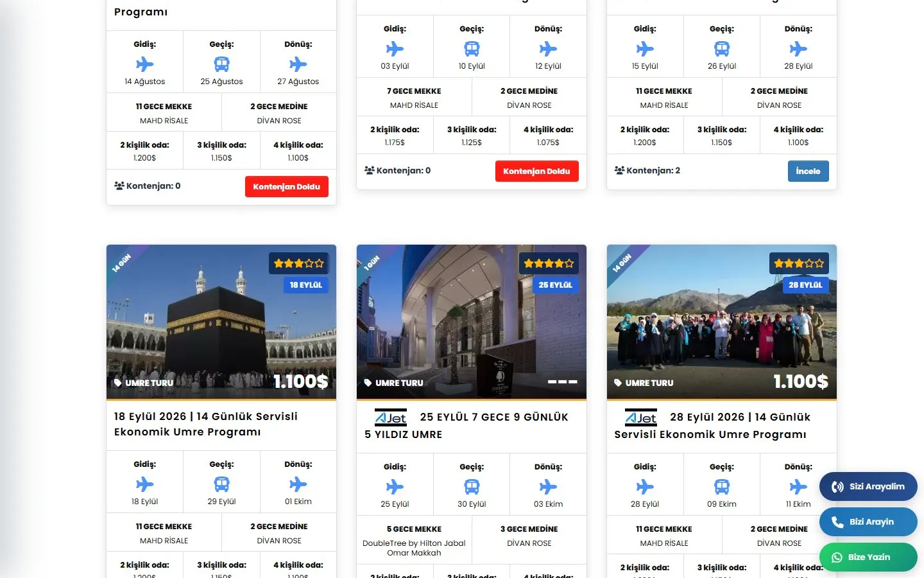Open the group photo of 28 Eylül tour
Viewport: 924px width, 578px height.
722,322
